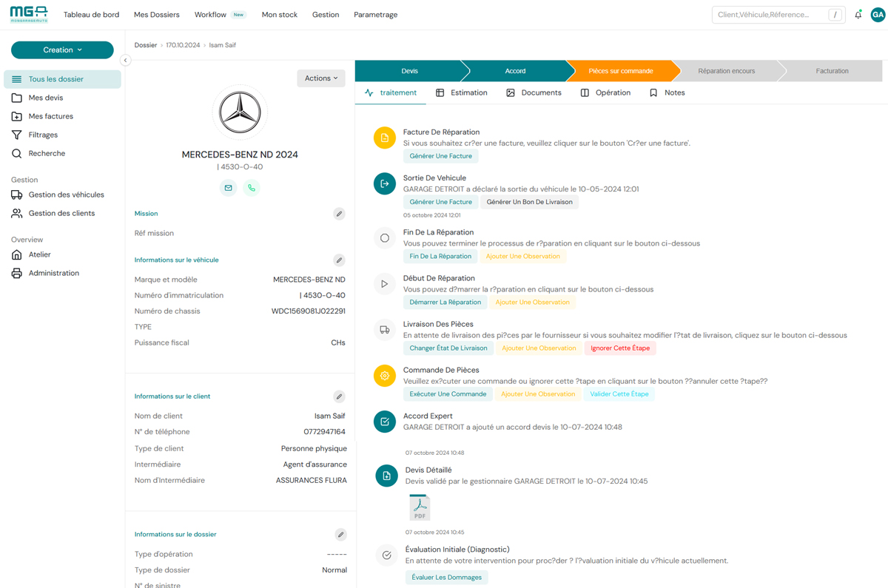This screenshot has height=588, width=888.
Task: Select the Pièces sur commande progress step
Action: point(620,71)
